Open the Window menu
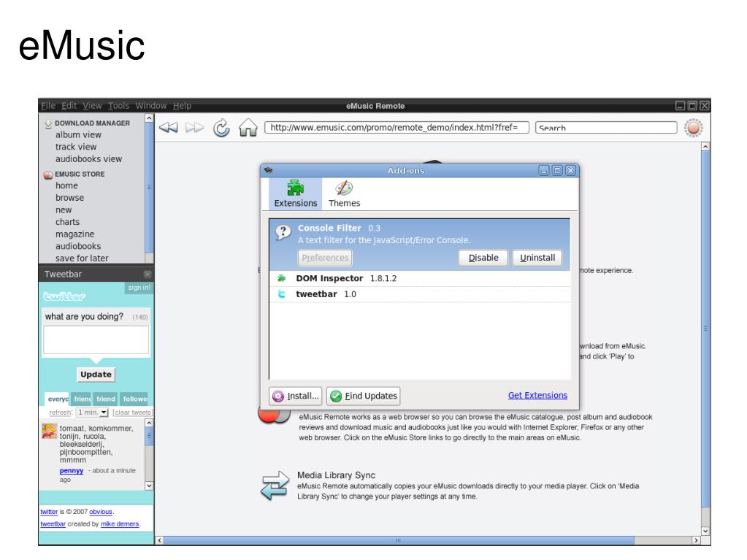Viewport: 747px width, 560px height. 151,106
